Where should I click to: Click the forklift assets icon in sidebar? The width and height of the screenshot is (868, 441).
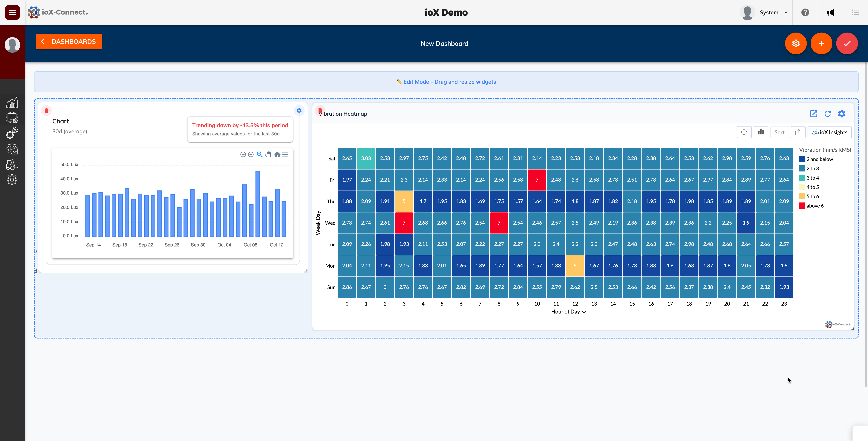click(12, 165)
